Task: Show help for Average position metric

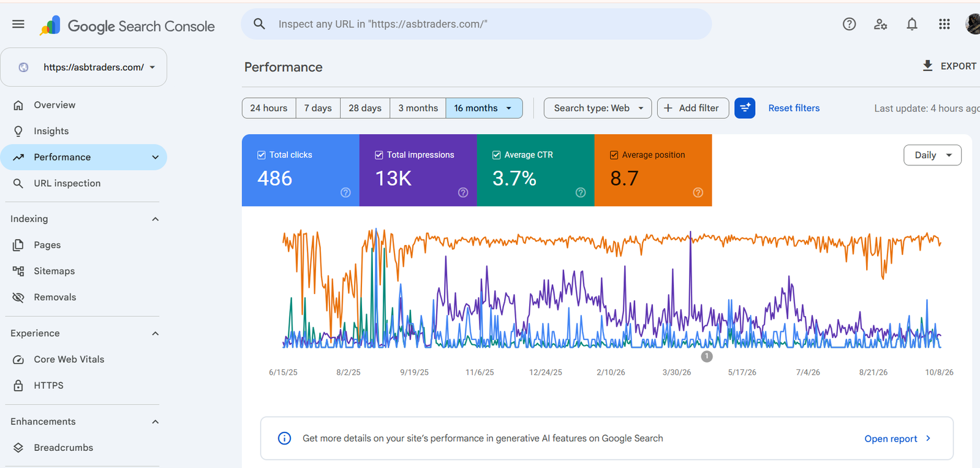Action: point(698,192)
